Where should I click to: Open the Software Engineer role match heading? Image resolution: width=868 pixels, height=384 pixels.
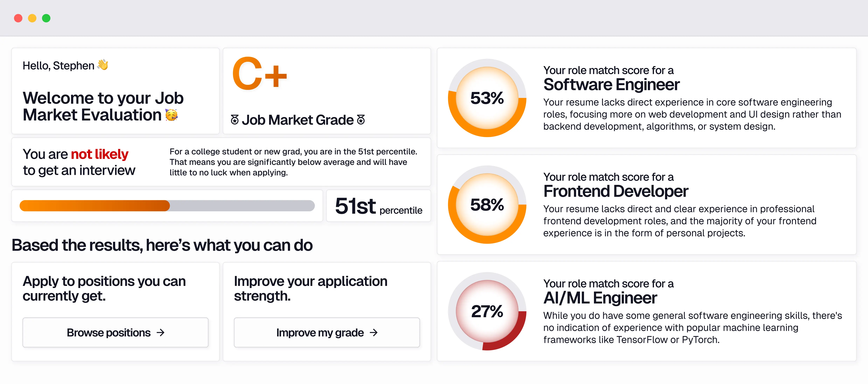[x=611, y=84]
